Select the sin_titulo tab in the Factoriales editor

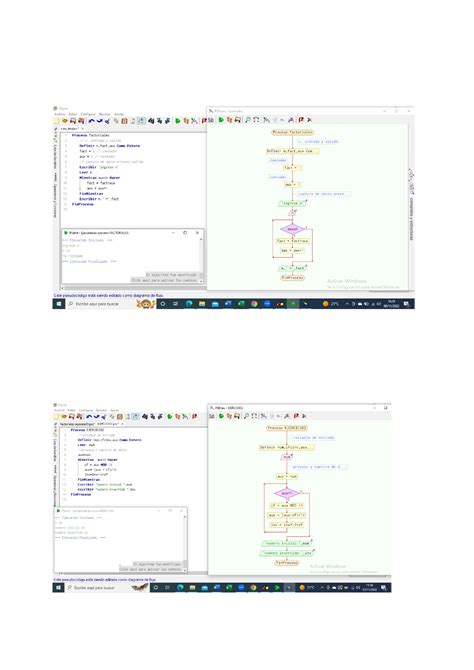click(x=70, y=129)
